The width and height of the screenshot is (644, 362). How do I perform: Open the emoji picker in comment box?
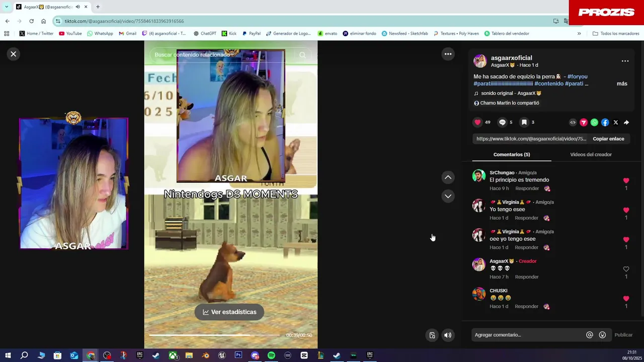602,335
